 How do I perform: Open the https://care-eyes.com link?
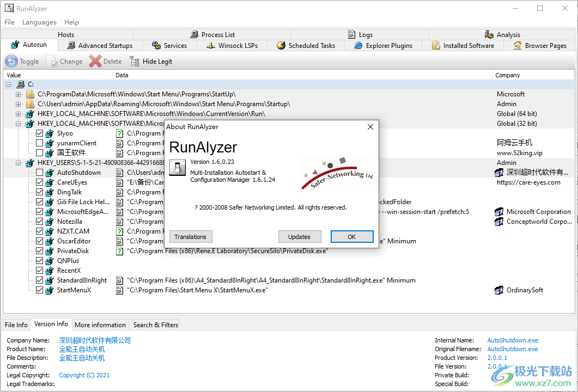click(x=529, y=182)
